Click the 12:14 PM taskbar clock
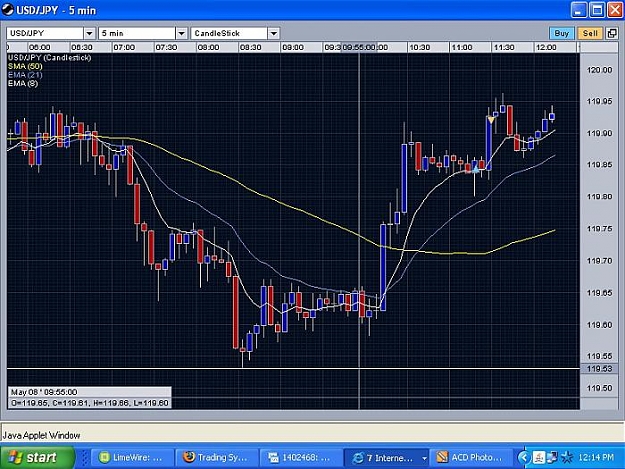 (x=596, y=457)
